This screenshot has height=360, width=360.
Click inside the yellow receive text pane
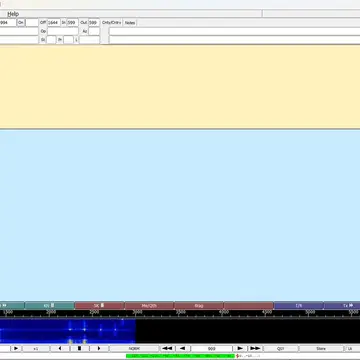[180, 87]
